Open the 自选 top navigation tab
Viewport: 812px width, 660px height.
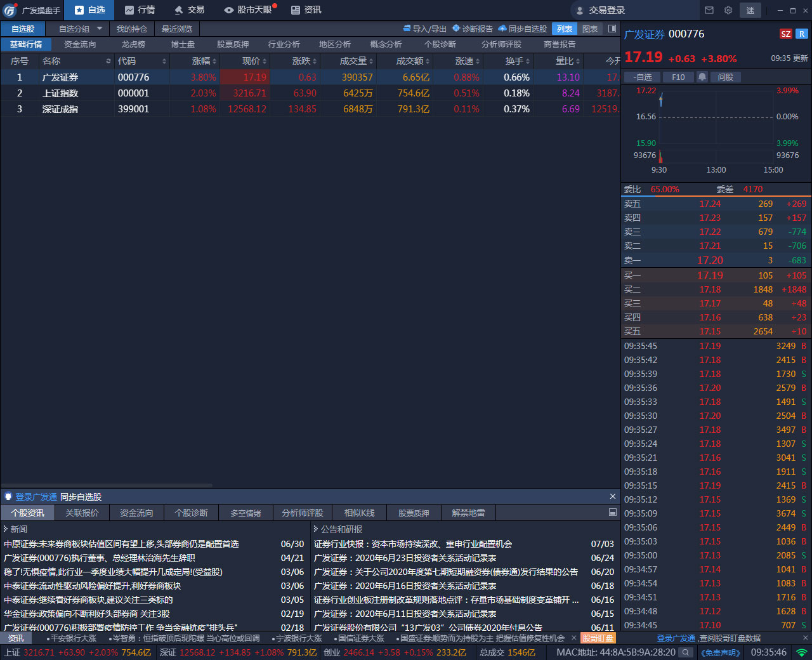click(x=90, y=10)
